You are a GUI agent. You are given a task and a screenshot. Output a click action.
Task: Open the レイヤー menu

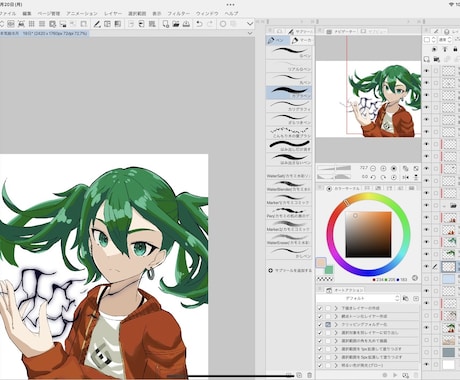coord(113,14)
